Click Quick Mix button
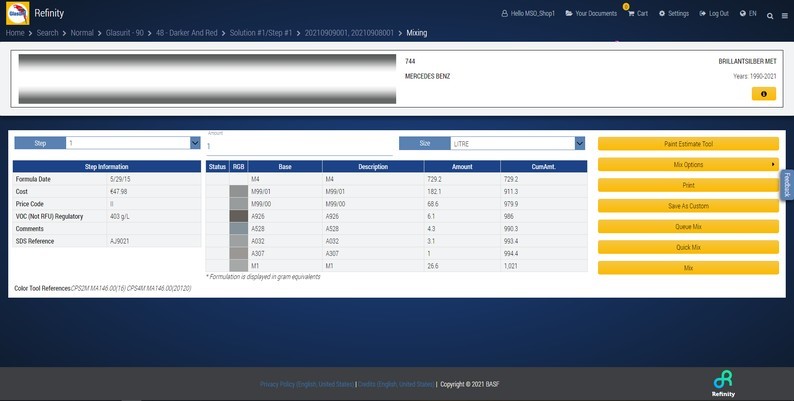The height and width of the screenshot is (401, 794). click(688, 248)
